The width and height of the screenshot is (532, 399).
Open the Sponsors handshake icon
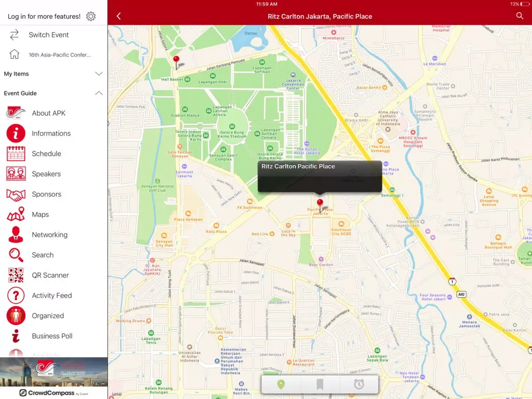click(15, 194)
